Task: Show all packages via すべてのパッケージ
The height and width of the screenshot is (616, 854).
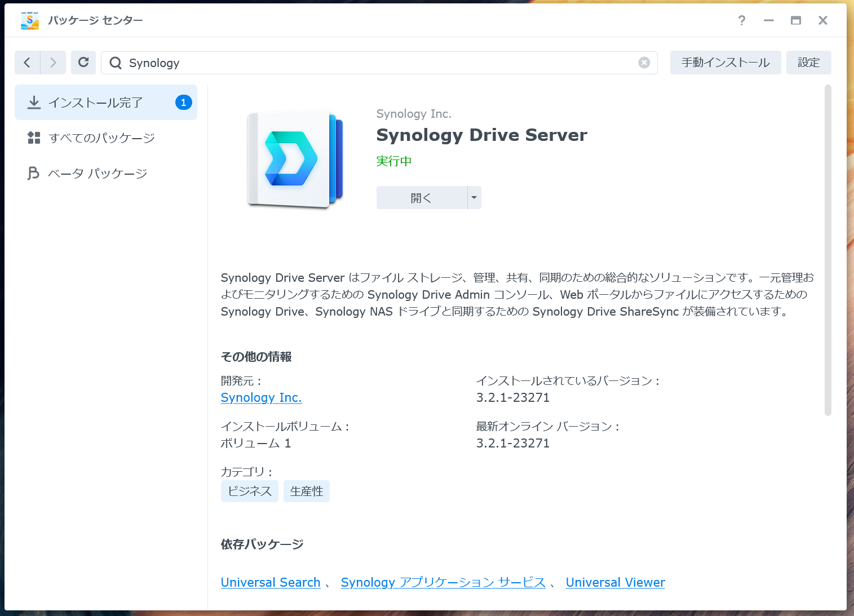Action: [x=101, y=138]
